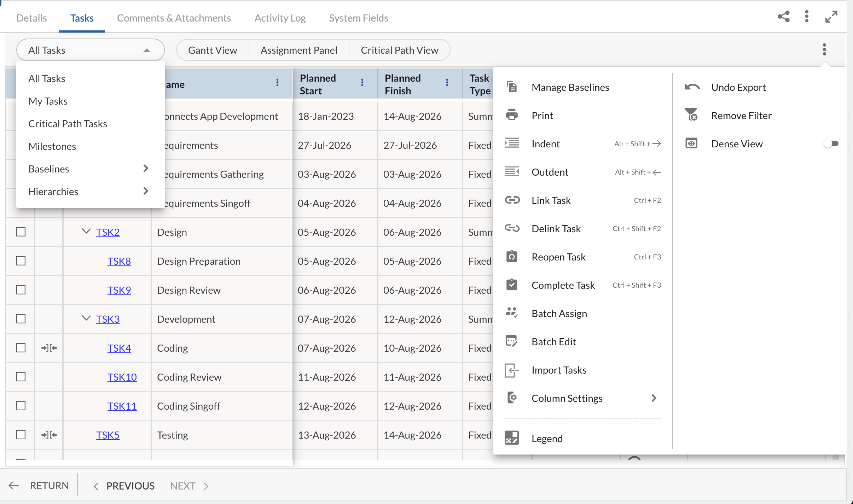
Task: Switch to Gantt View
Action: (213, 50)
